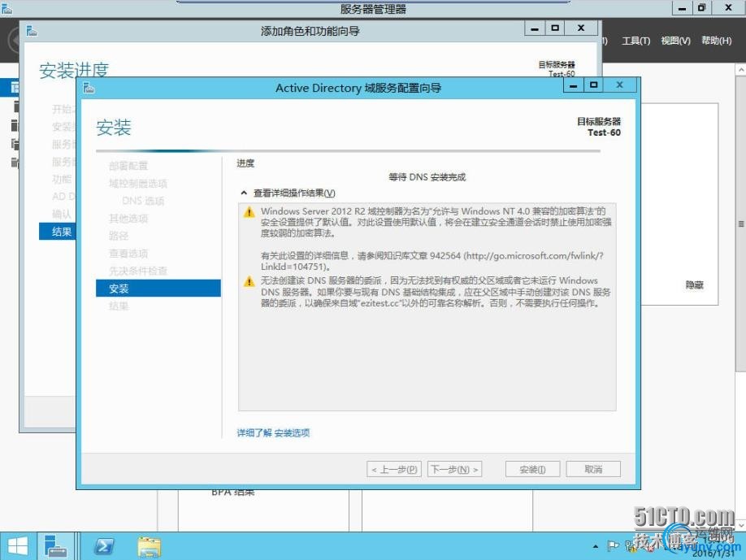Launch PowerShell from the taskbar
The image size is (746, 560).
pyautogui.click(x=104, y=546)
